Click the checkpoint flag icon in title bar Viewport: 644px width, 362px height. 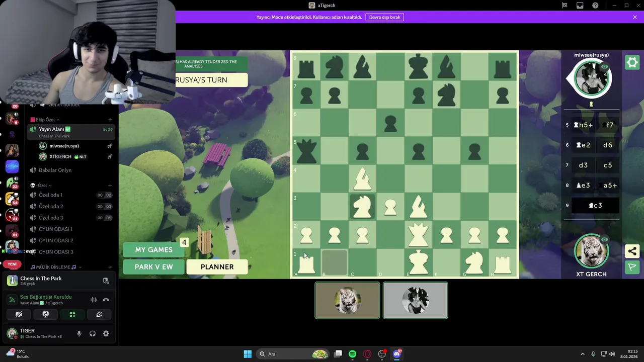point(565,6)
